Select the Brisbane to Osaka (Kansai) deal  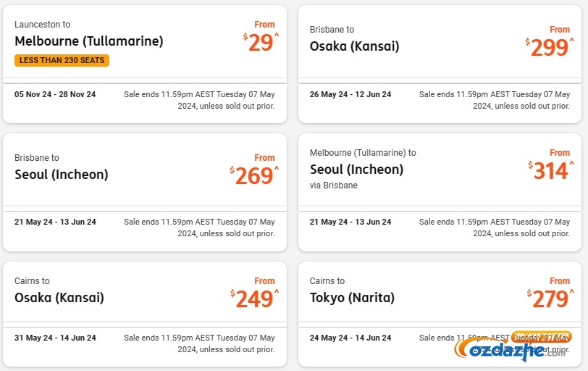pyautogui.click(x=440, y=64)
